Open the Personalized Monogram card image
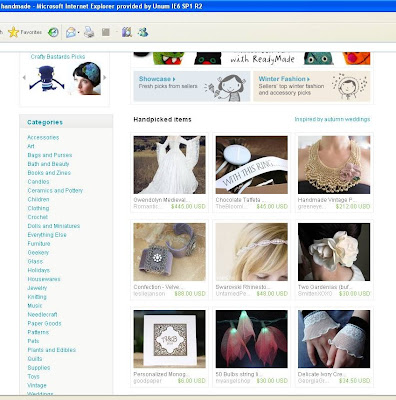 169,339
